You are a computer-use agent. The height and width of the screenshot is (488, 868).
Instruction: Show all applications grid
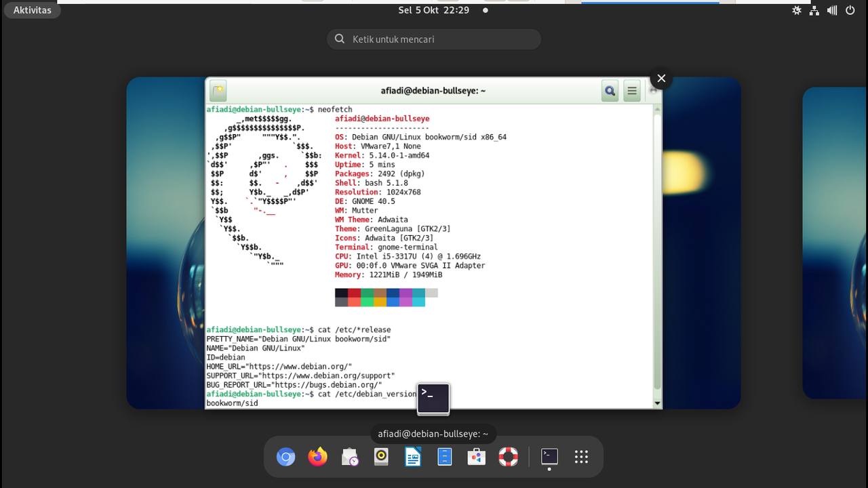(581, 457)
